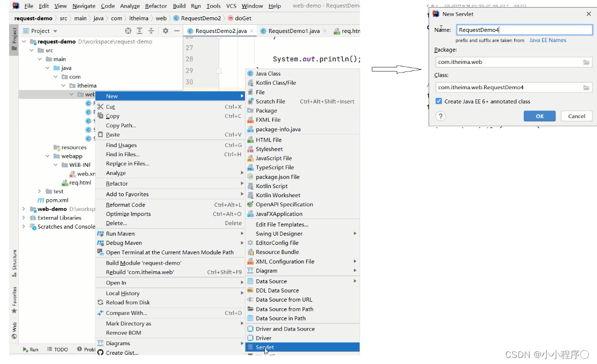Viewport: 597px width, 364px height.
Task: Open the Web tool window side tab
Action: [x=14, y=330]
